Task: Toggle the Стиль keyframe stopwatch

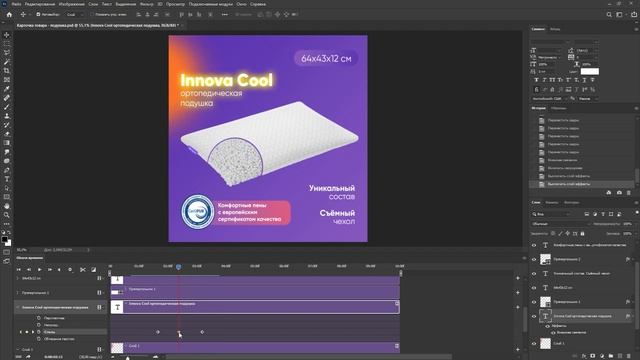Action: 39,332
